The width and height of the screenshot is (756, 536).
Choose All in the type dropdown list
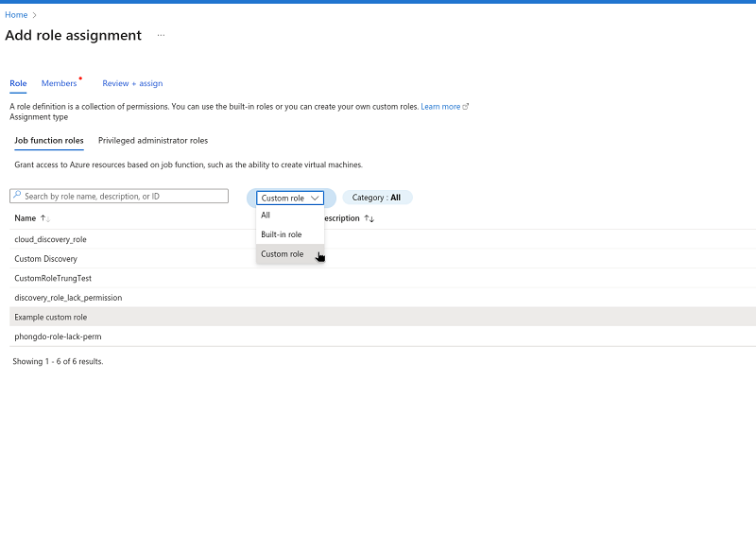266,216
